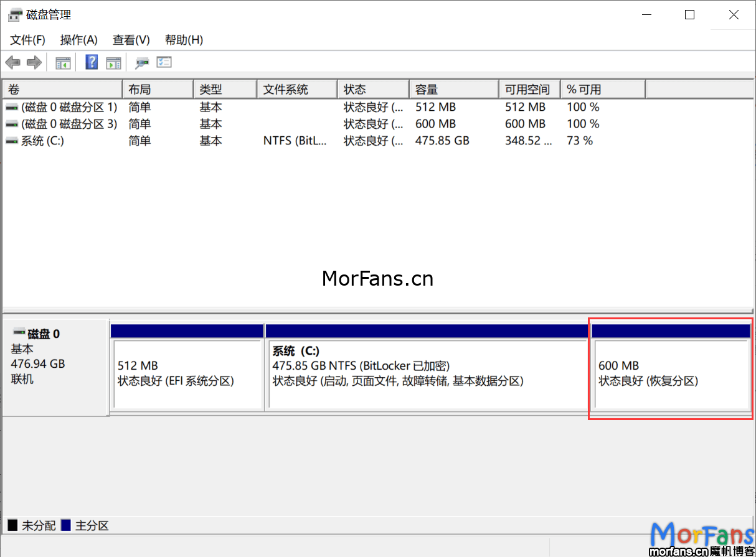Sort by the 类型 column header
756x557 pixels.
225,90
